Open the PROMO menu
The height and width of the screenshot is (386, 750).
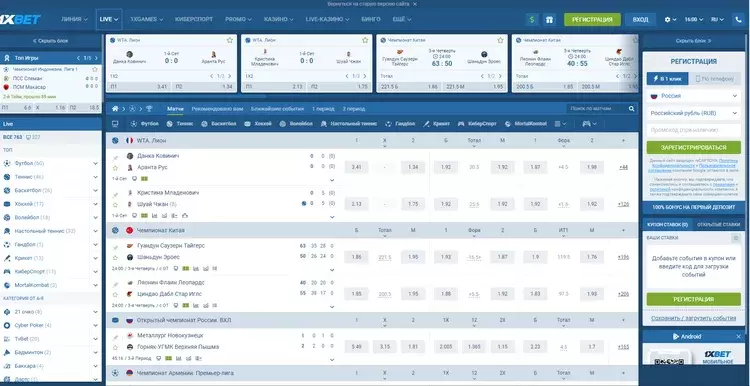(238, 20)
